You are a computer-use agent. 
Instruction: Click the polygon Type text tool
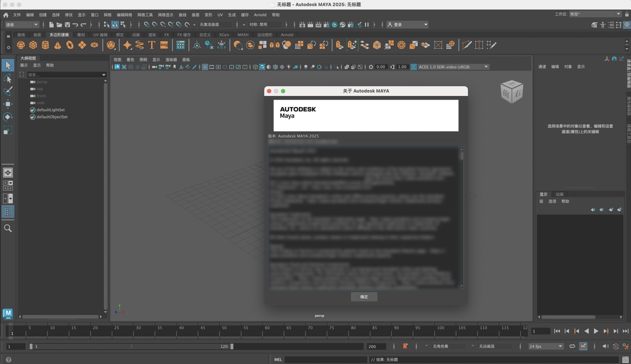(x=151, y=45)
